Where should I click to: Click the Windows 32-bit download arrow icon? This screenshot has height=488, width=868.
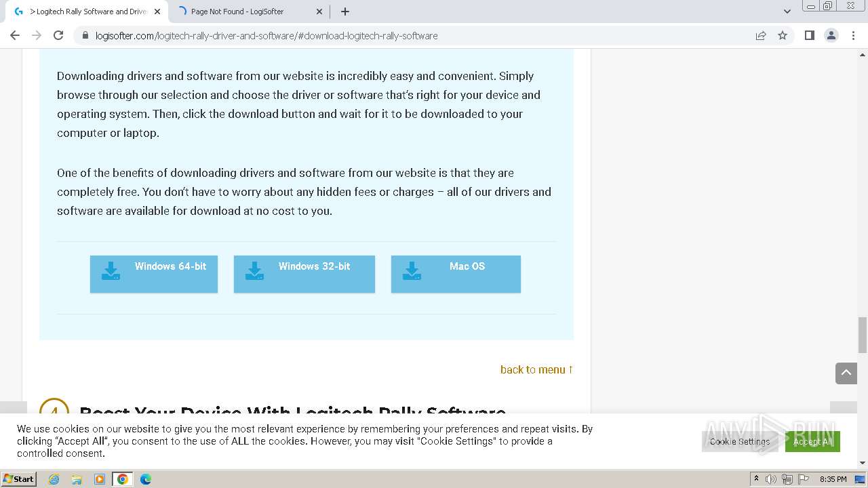(254, 271)
